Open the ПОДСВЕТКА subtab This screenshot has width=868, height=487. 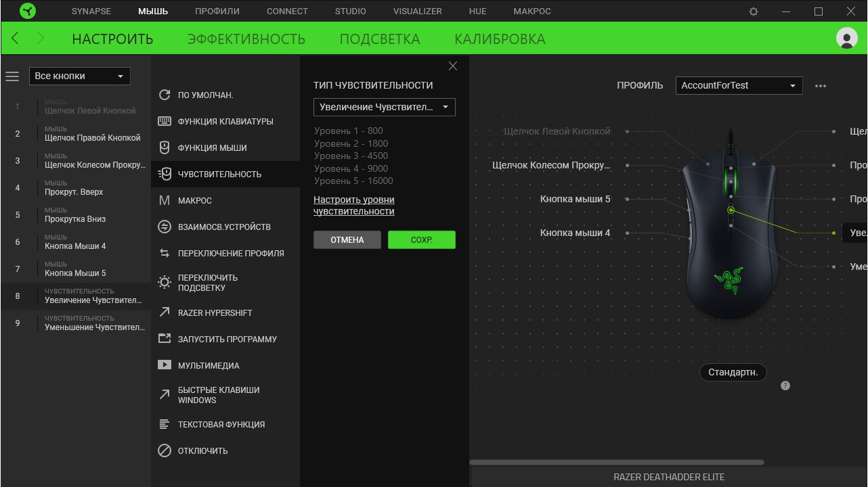click(380, 39)
